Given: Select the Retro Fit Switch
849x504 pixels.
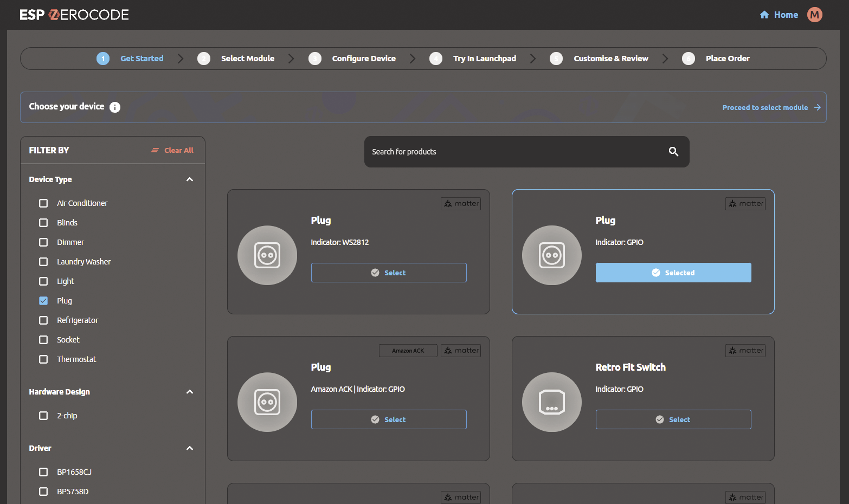Looking at the screenshot, I should point(673,419).
